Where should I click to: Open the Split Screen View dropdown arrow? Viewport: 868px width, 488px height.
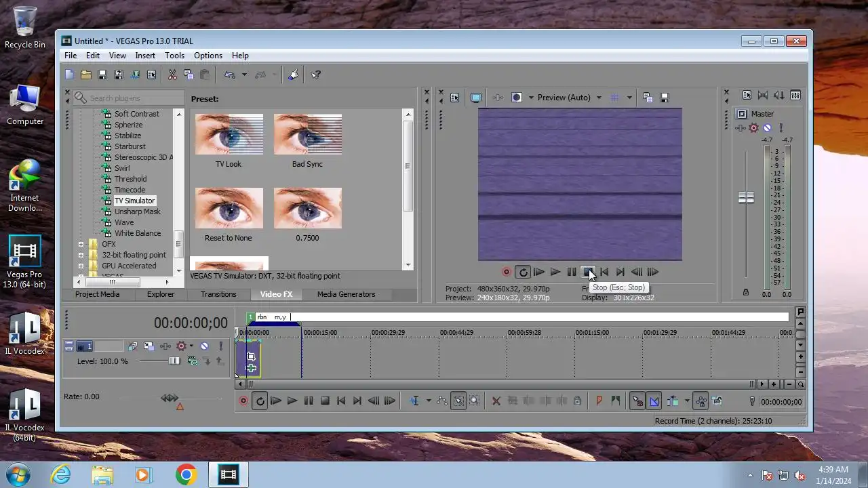[x=531, y=98]
